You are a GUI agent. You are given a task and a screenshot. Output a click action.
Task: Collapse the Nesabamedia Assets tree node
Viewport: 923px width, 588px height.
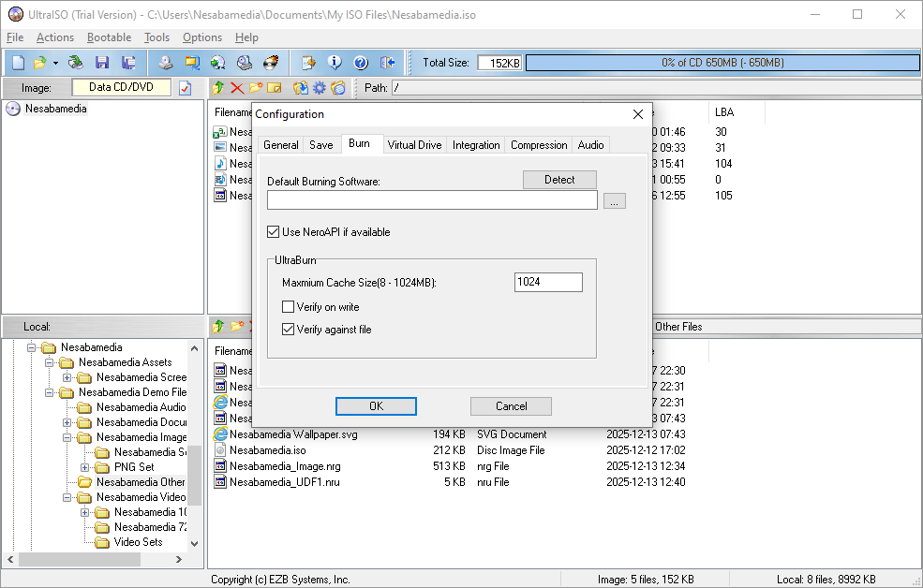click(x=50, y=362)
